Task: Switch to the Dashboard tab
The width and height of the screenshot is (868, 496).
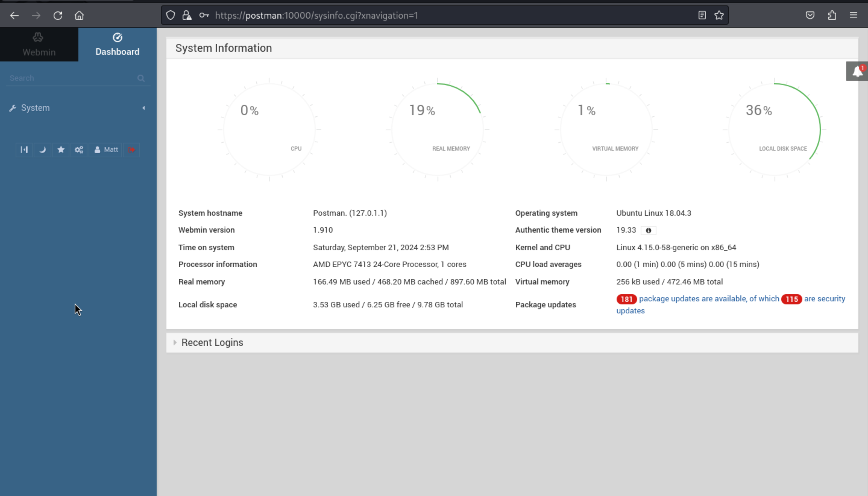Action: click(x=117, y=45)
